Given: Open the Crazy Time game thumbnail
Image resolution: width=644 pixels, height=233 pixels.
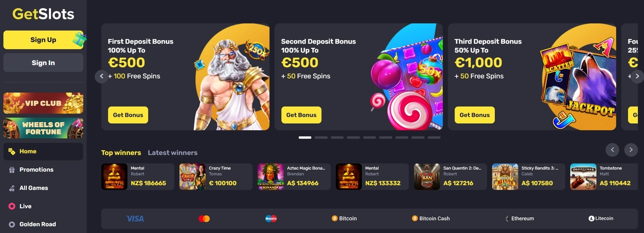Looking at the screenshot, I should tap(192, 177).
